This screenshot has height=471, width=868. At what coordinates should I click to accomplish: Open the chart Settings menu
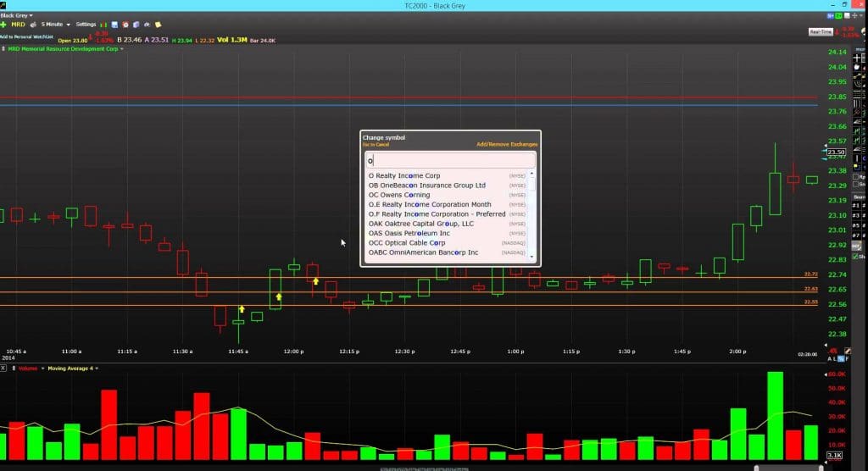click(86, 25)
